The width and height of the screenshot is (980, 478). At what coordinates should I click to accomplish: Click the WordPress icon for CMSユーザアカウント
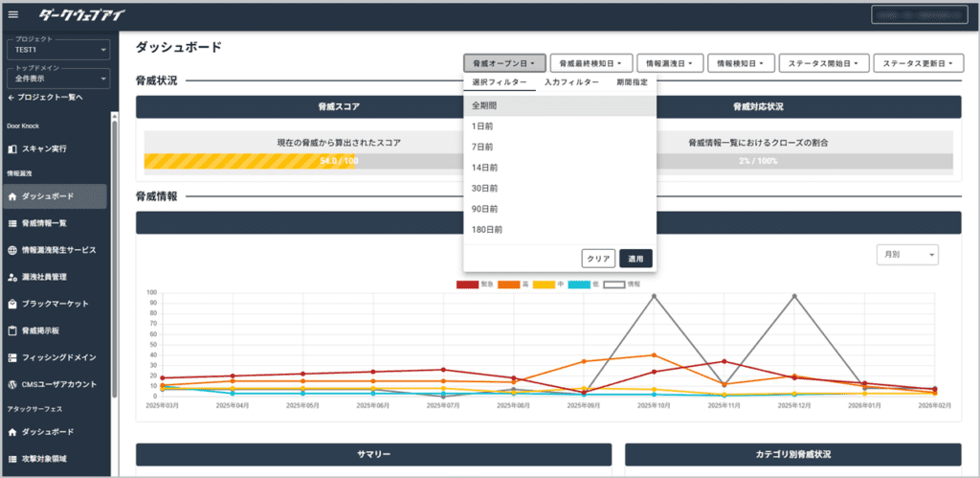tap(12, 384)
